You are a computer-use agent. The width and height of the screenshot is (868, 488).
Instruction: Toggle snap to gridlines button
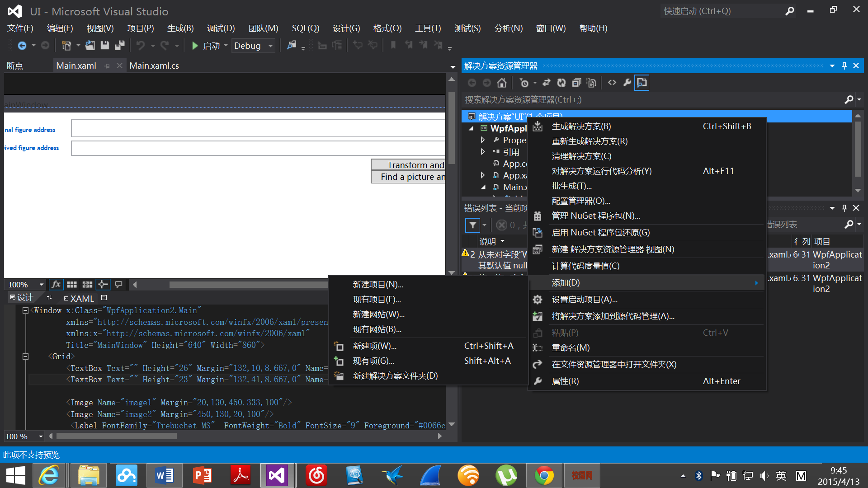pyautogui.click(x=87, y=284)
